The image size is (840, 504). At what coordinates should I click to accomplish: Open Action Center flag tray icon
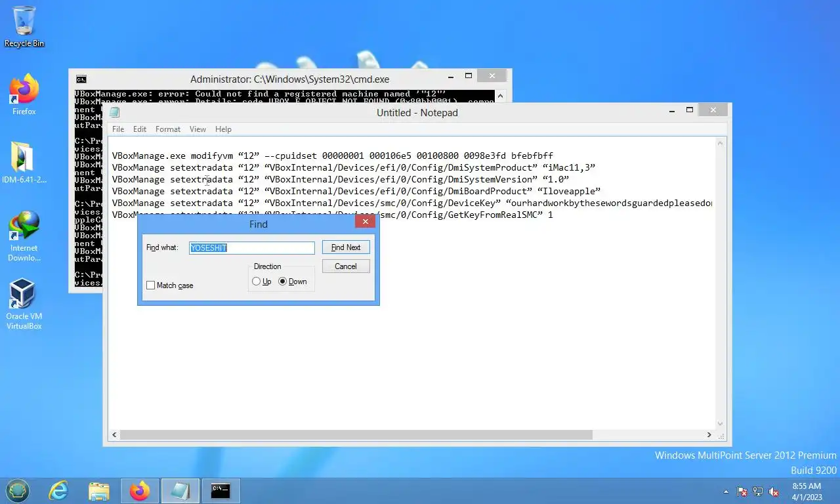[x=742, y=492]
